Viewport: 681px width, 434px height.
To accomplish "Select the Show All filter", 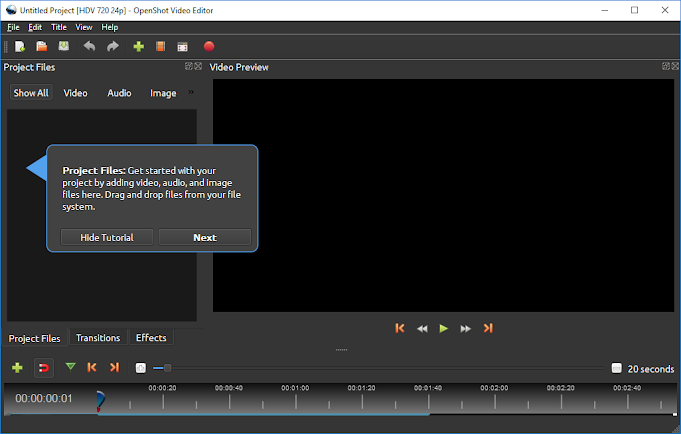I will pyautogui.click(x=31, y=93).
